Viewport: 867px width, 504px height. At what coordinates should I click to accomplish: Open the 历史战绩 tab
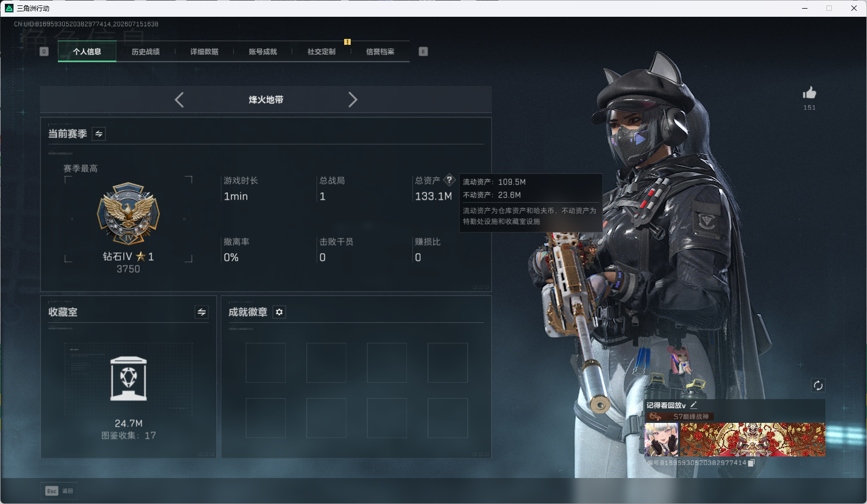point(146,51)
